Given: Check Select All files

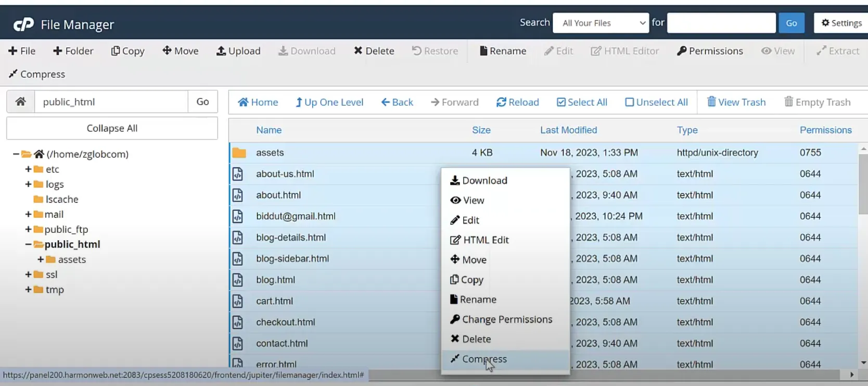Looking at the screenshot, I should tap(581, 102).
